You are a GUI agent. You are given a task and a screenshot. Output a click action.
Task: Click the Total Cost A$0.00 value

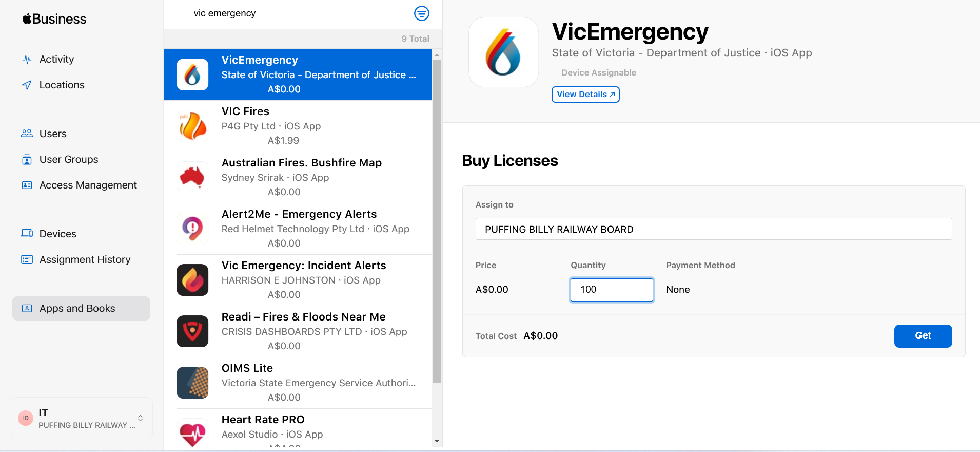[540, 336]
